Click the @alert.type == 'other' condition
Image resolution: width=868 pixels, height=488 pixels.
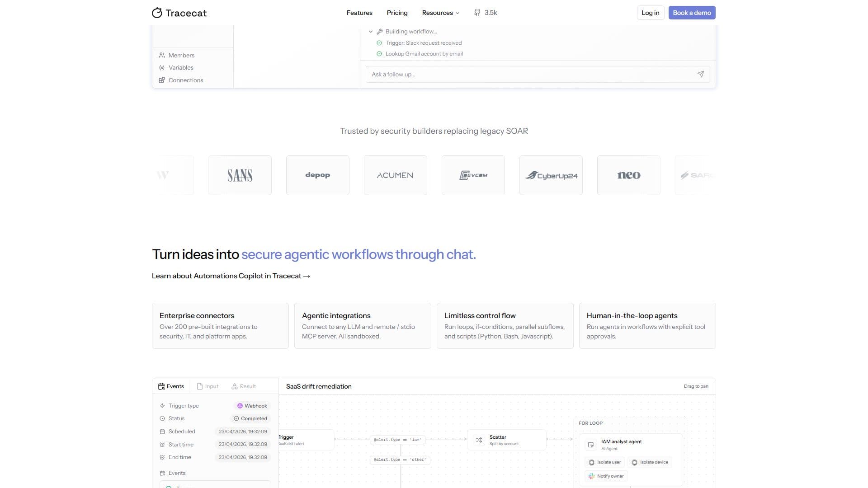point(400,460)
